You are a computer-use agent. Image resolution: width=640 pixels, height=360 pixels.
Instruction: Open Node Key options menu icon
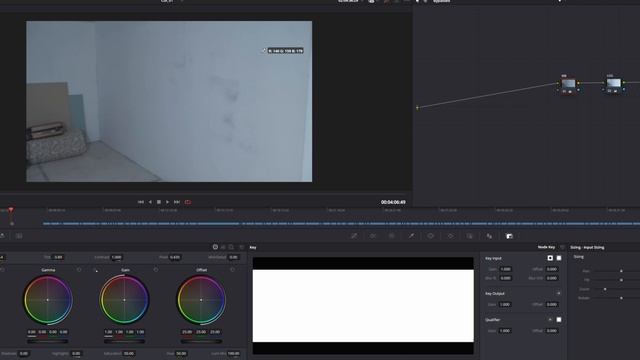pos(562,247)
